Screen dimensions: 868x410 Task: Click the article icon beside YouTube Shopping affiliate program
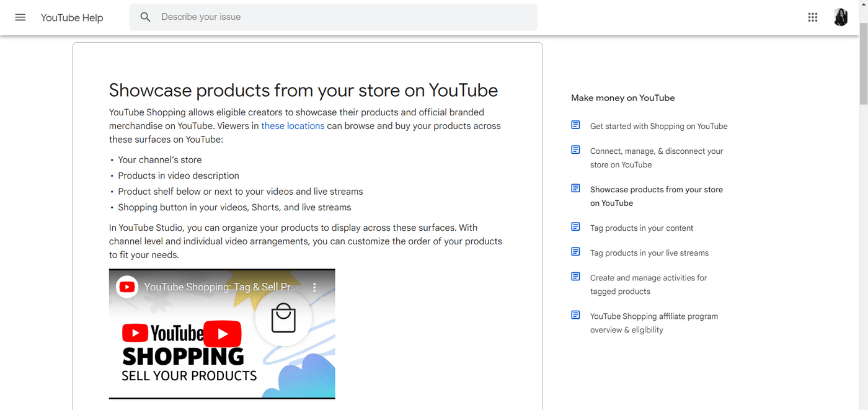tap(575, 314)
